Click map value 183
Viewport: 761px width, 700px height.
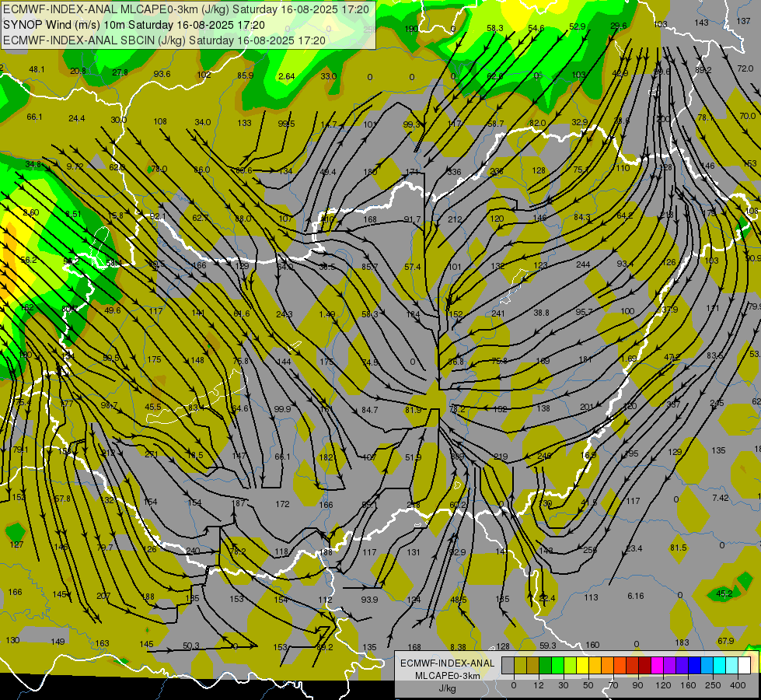pyautogui.click(x=682, y=642)
